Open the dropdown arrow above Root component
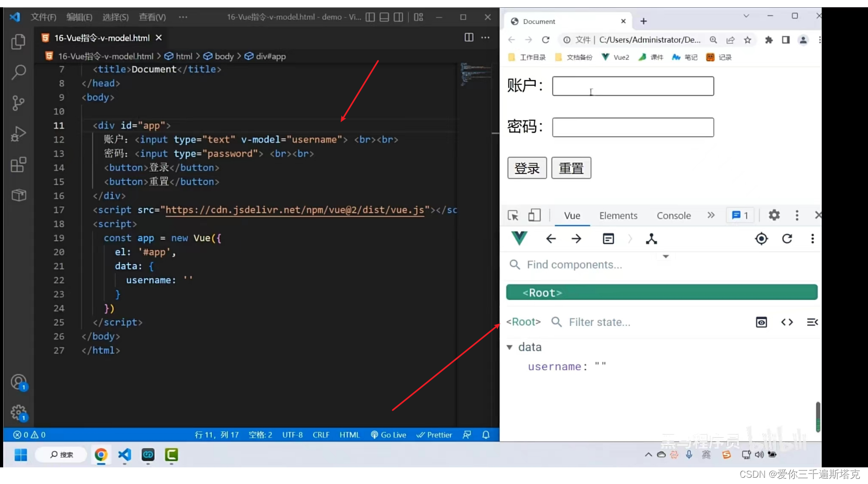The image size is (868, 484). pyautogui.click(x=665, y=256)
